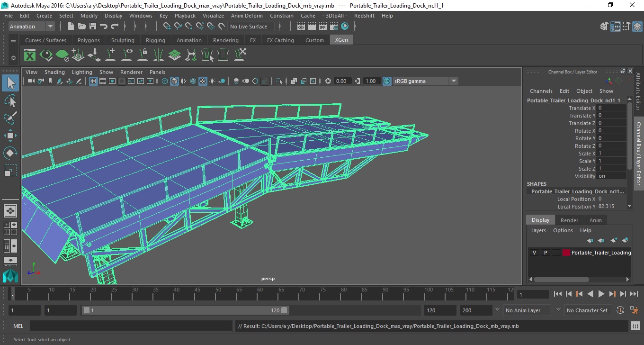Select the Scale tool in toolbox
This screenshot has width=644, height=345.
pyautogui.click(x=10, y=171)
